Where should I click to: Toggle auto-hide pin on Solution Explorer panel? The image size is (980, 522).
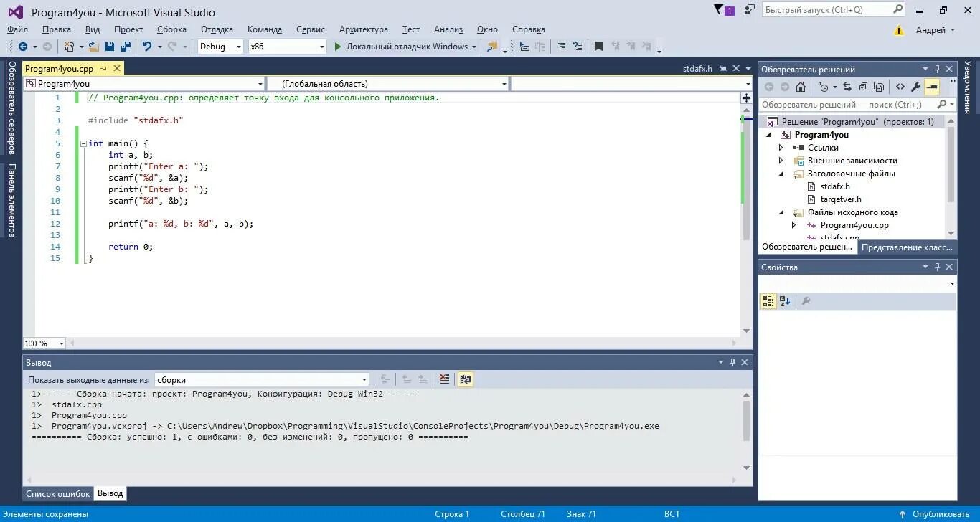[937, 69]
